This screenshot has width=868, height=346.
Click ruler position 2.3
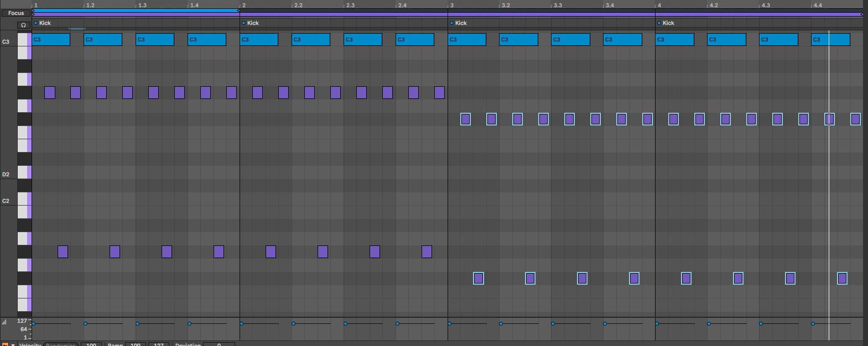(x=350, y=5)
